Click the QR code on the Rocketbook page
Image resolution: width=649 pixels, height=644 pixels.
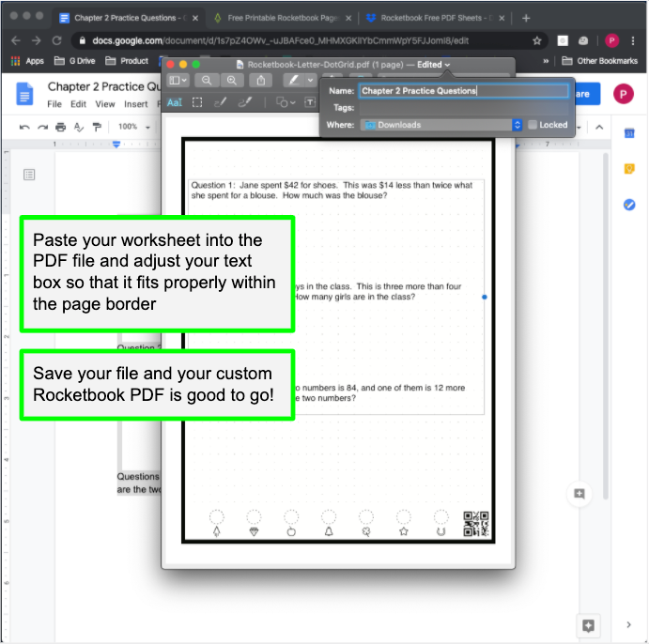[476, 524]
